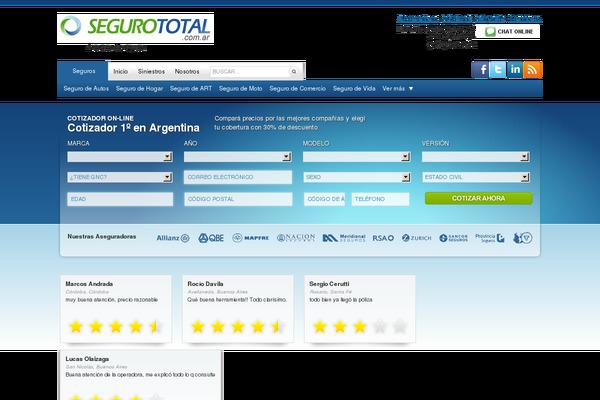
Task: Click the Nuestras Aseguradoras label
Action: 102,237
